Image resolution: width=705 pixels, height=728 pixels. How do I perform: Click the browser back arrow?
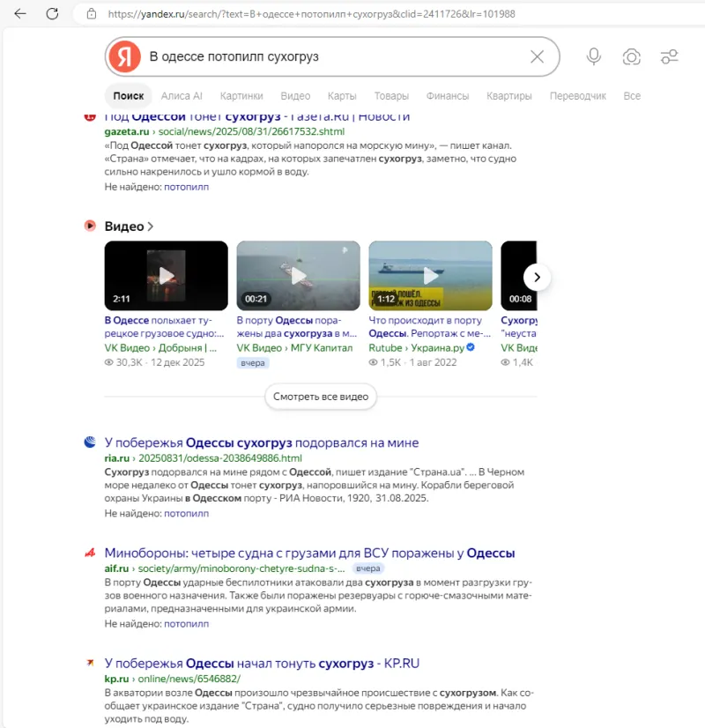coord(20,14)
